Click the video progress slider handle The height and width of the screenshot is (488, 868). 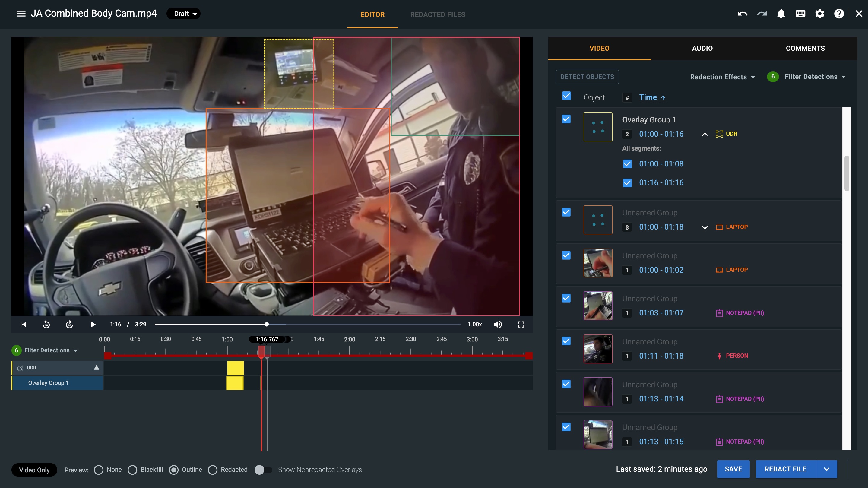[x=267, y=324]
